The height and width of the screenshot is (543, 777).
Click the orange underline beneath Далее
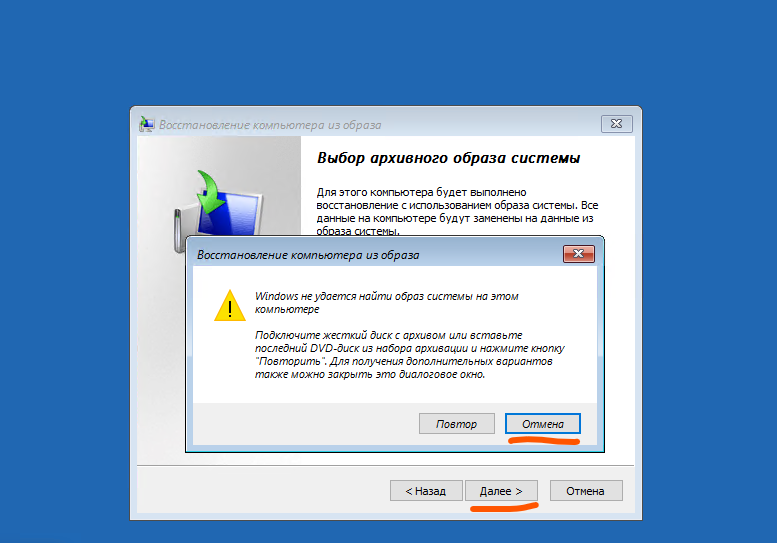click(504, 507)
